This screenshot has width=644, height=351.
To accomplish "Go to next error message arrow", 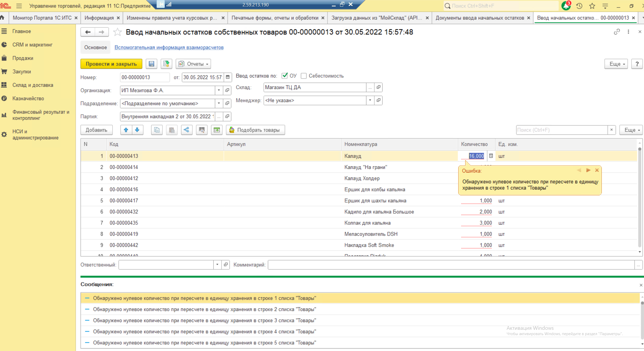I will 588,170.
